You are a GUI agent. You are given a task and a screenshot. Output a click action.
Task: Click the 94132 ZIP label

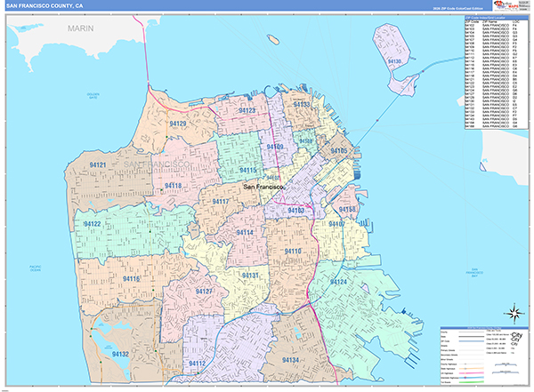(x=121, y=354)
